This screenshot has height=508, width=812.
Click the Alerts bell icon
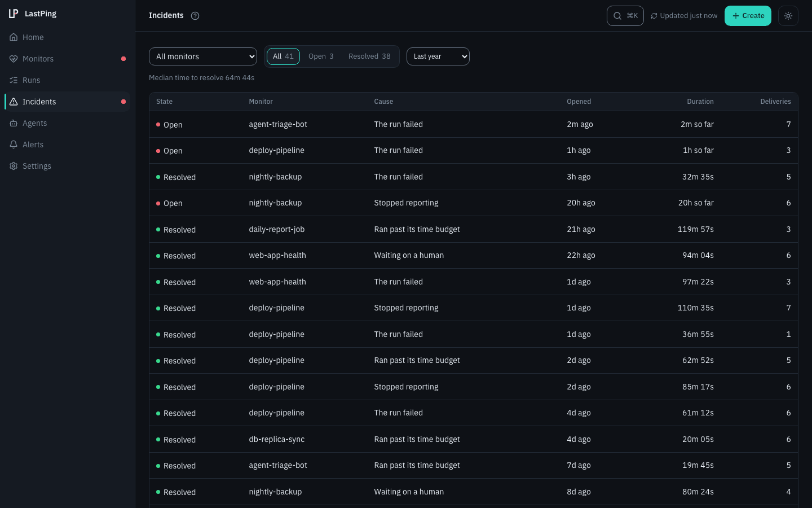[x=14, y=144]
